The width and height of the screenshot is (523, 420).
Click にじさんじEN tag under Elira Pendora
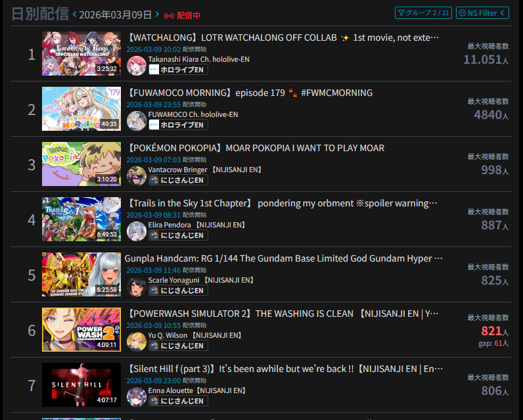pyautogui.click(x=178, y=235)
